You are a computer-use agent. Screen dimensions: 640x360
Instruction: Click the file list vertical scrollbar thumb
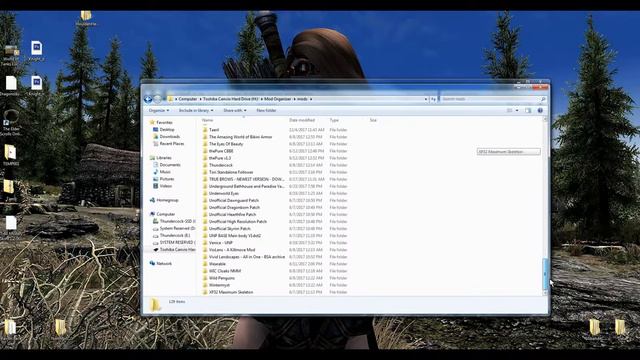pyautogui.click(x=545, y=273)
